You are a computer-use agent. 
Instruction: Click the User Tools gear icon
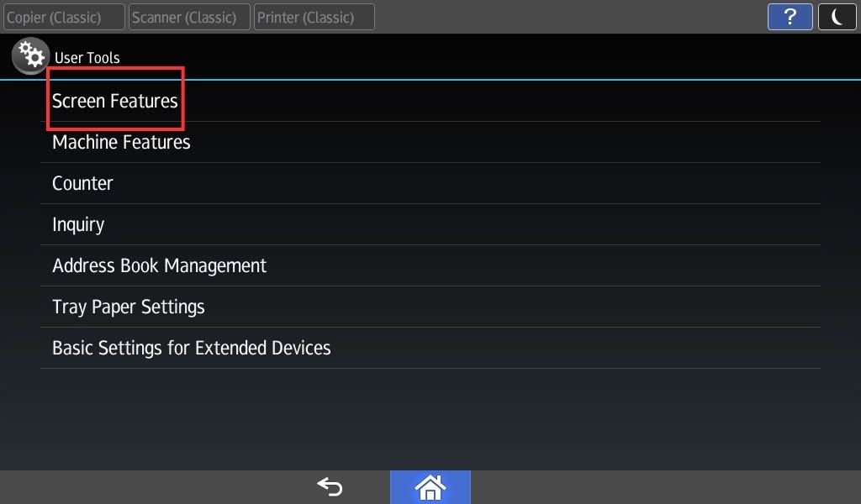coord(31,55)
